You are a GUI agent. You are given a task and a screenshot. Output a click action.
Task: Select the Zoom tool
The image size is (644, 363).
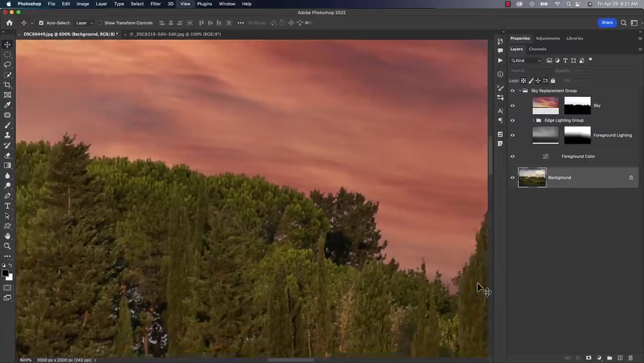tap(8, 246)
